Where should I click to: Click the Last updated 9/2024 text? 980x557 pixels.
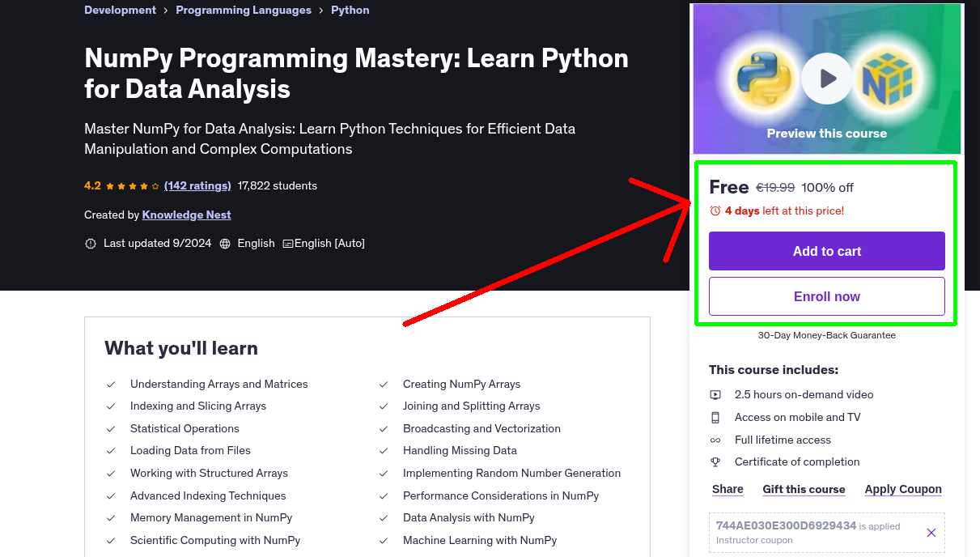[x=157, y=244]
